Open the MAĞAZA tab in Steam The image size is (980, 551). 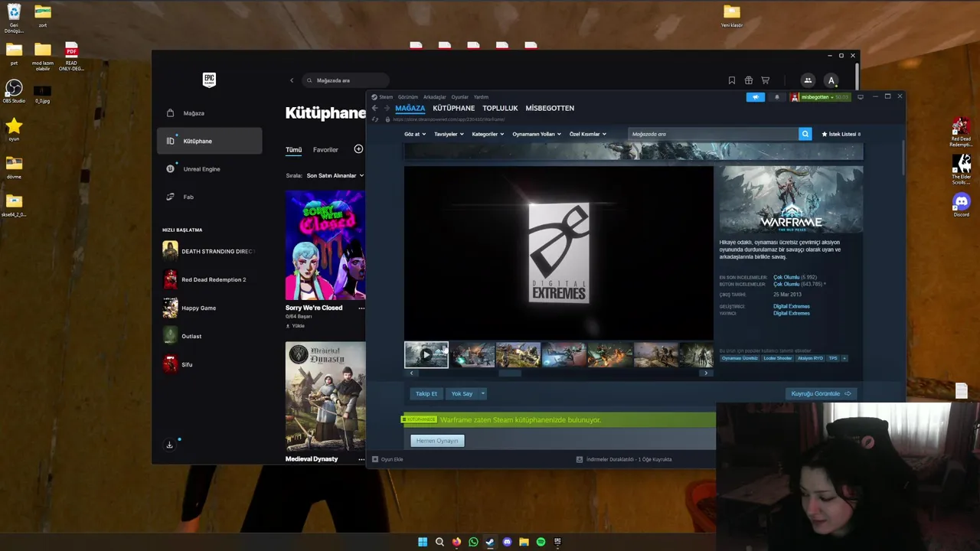(x=410, y=108)
